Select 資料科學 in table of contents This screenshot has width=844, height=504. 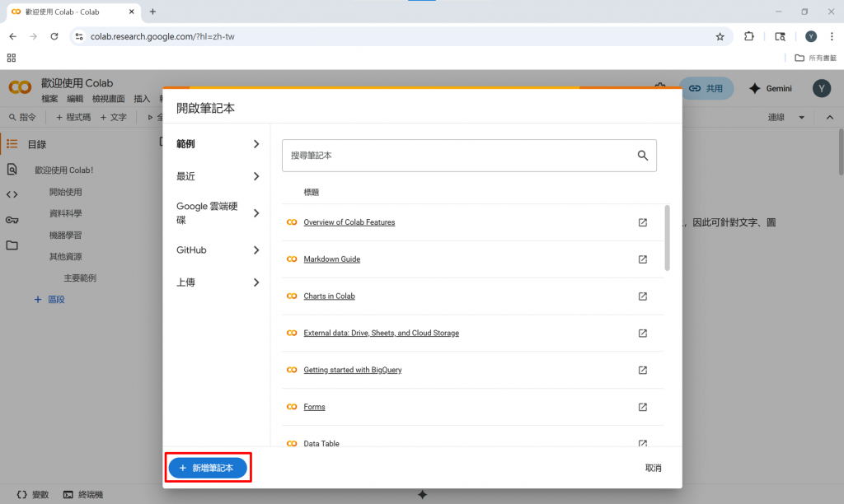click(x=66, y=213)
